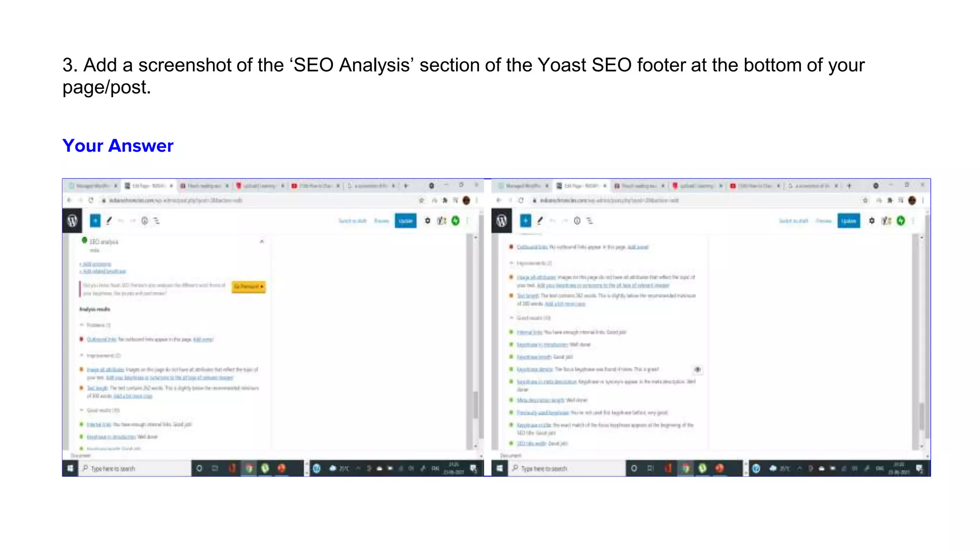Open the Details info icon in the left editor toolbar

145,220
